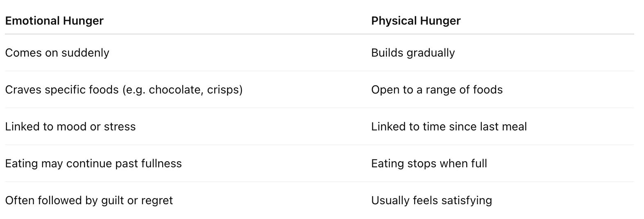The height and width of the screenshot is (219, 644).
Task: Select the "Comes on suddenly" cell
Action: [x=57, y=53]
